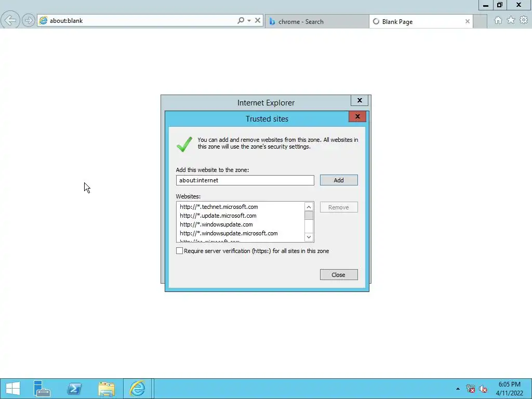Open Favorites star icon
This screenshot has height=399, width=532.
tap(511, 20)
